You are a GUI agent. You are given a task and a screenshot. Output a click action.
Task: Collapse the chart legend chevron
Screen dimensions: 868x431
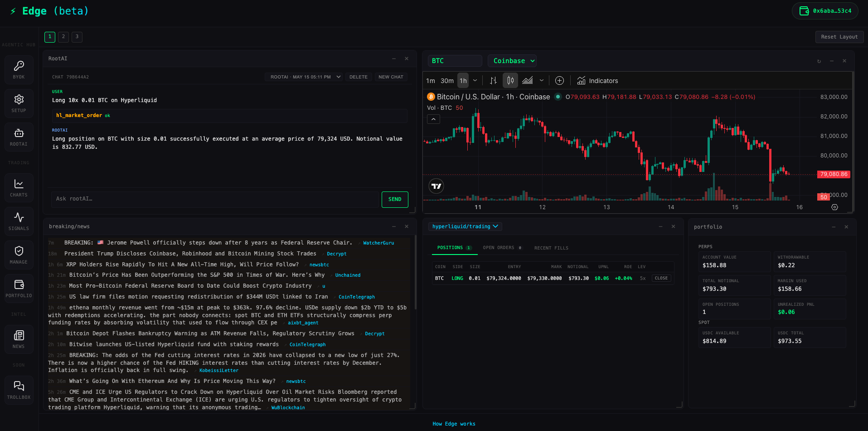[433, 119]
